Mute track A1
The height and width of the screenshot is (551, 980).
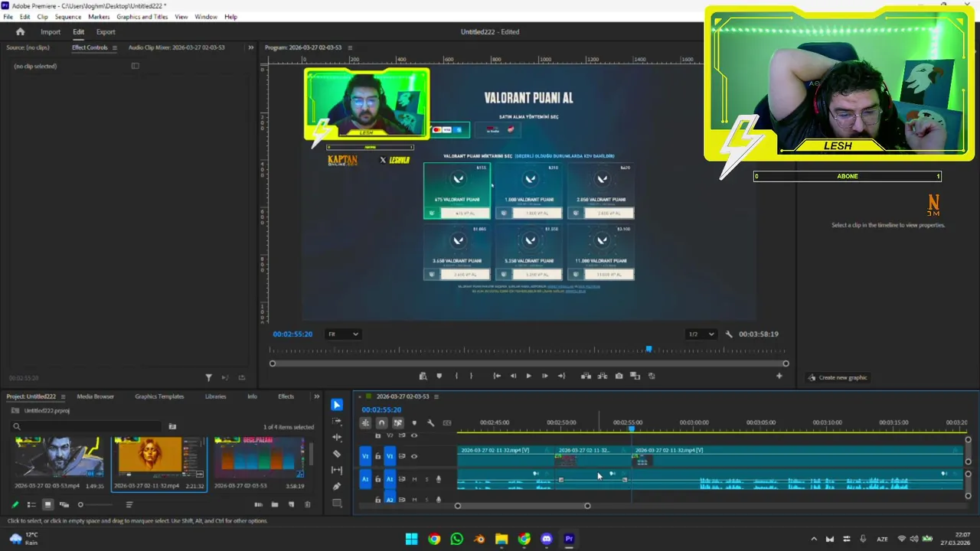click(414, 479)
